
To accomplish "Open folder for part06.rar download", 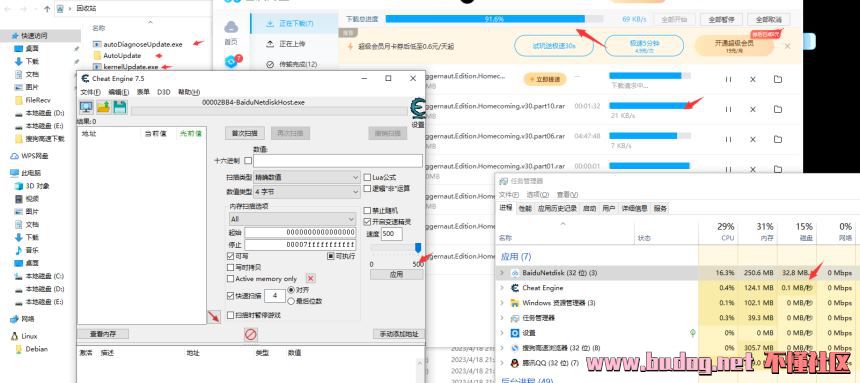I will [x=778, y=139].
